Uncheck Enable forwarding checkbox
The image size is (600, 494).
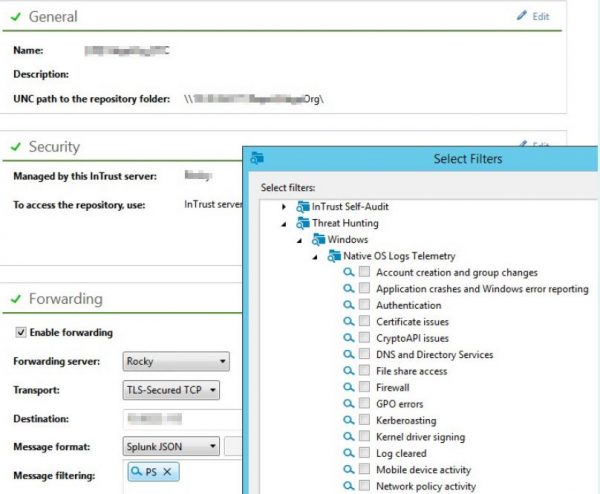(x=21, y=333)
